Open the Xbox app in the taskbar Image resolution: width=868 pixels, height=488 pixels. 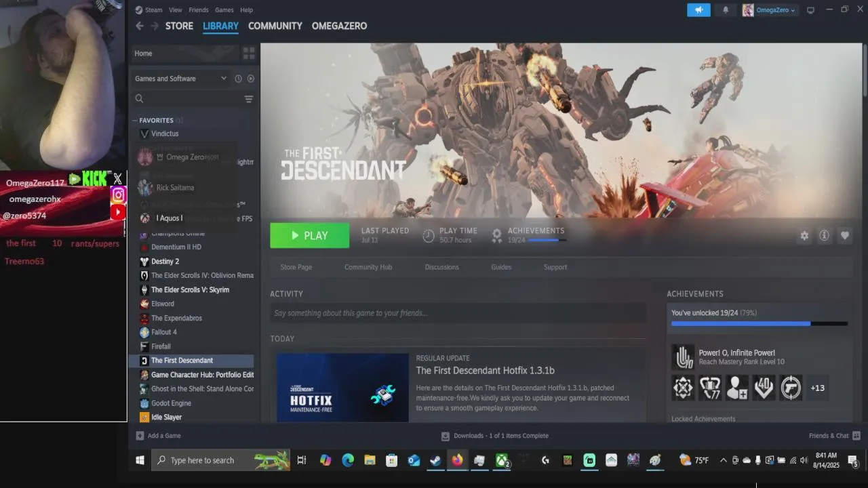[x=502, y=460]
